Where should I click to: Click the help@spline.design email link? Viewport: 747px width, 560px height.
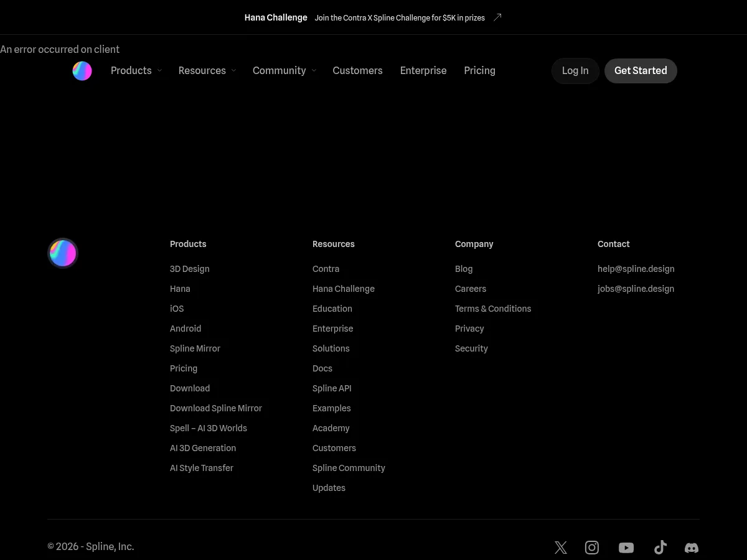(636, 269)
